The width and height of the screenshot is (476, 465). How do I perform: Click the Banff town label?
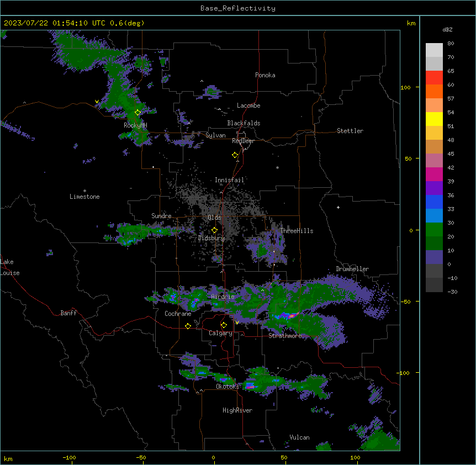68,313
